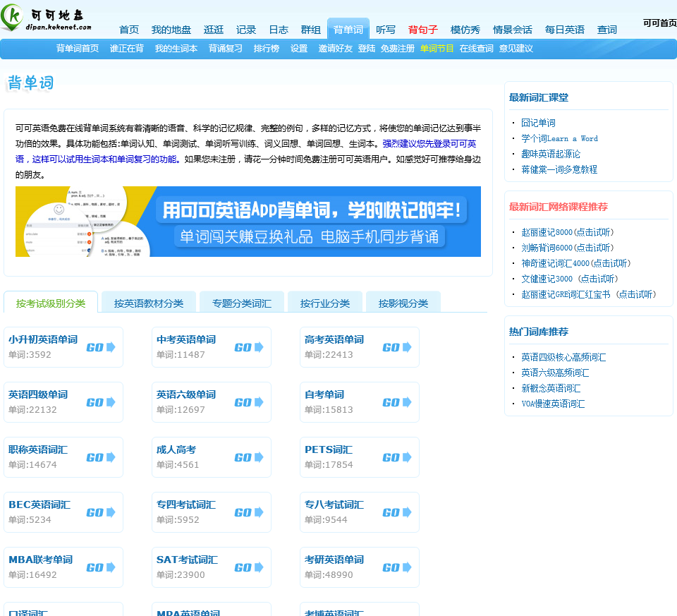Open 情景会话 in top navigation
Image resolution: width=677 pixels, height=616 pixels.
[513, 30]
